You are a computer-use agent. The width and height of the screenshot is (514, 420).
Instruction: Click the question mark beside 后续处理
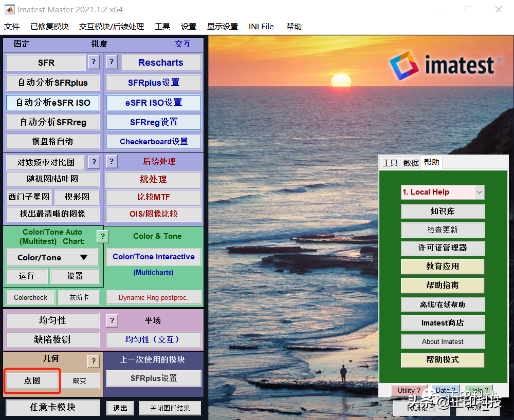tap(112, 161)
